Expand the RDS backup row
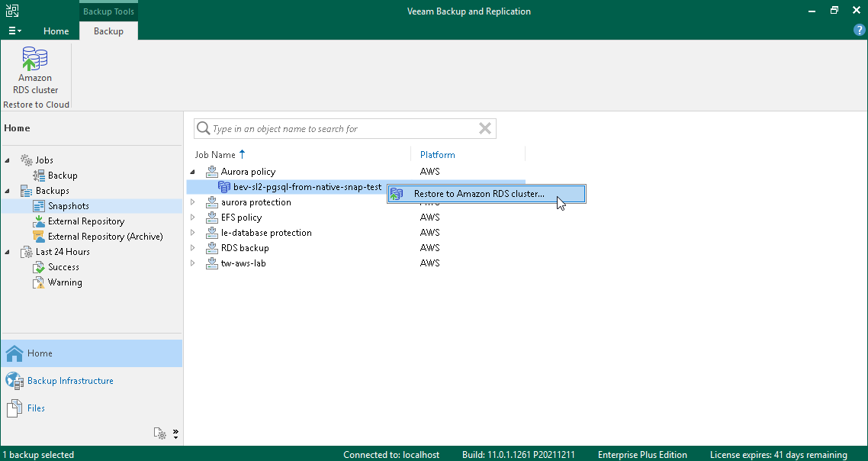The image size is (868, 461). tap(193, 248)
